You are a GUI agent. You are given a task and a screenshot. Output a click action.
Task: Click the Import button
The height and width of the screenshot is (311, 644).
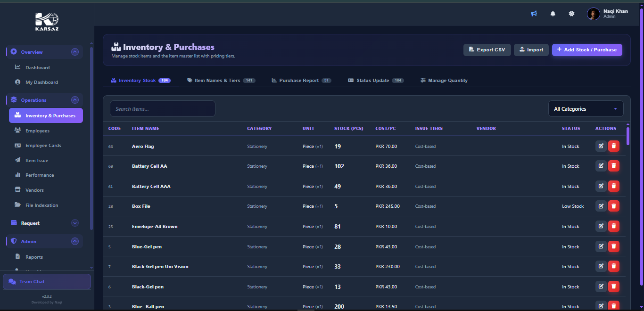531,49
